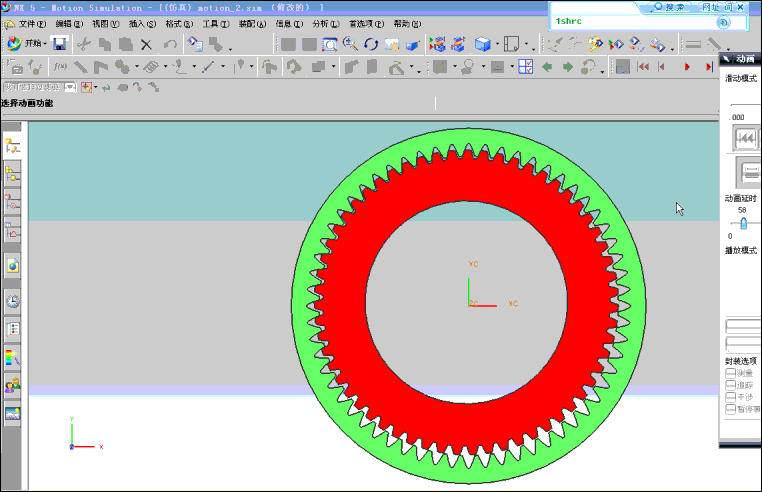Expand the spring tool dropdown arrow
The height and width of the screenshot is (492, 762).
coord(165,67)
